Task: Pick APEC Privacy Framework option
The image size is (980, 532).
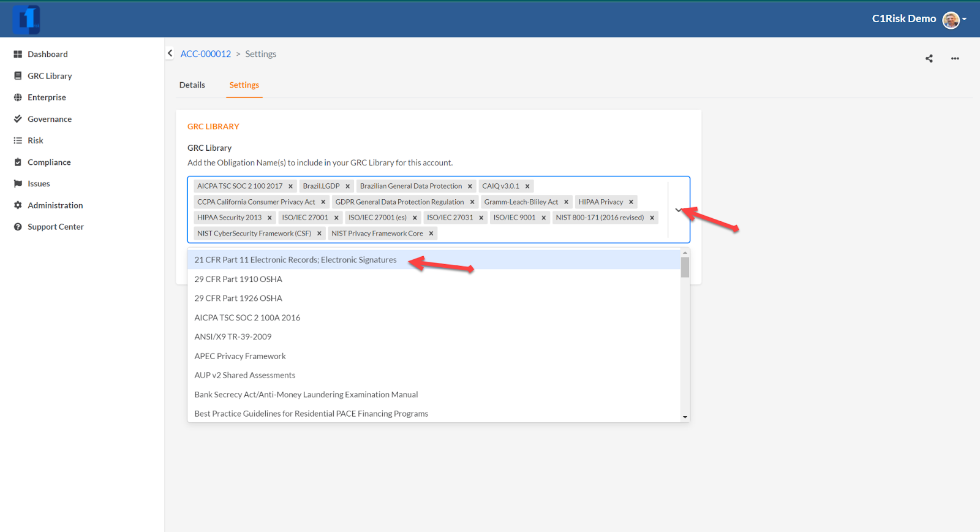Action: click(434, 356)
